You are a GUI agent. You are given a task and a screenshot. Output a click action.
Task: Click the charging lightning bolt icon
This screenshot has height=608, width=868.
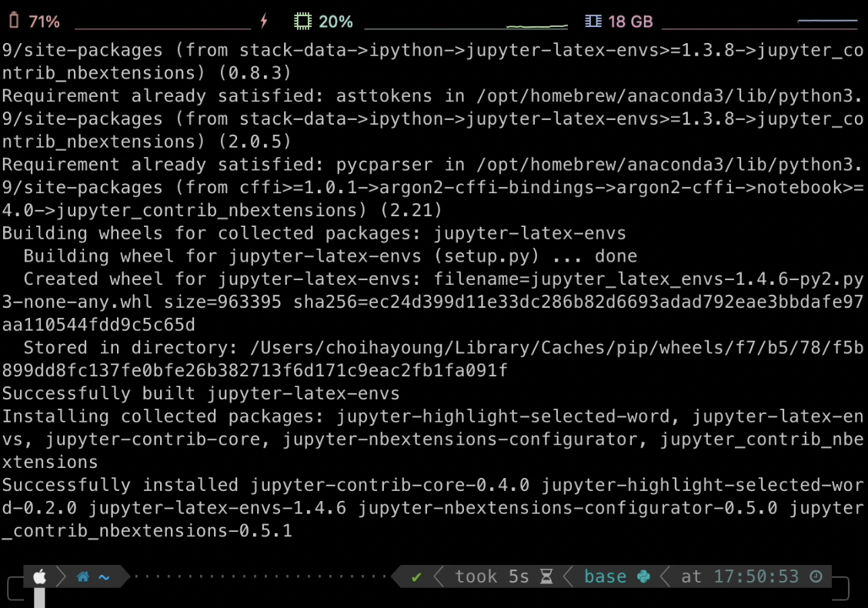pyautogui.click(x=264, y=21)
